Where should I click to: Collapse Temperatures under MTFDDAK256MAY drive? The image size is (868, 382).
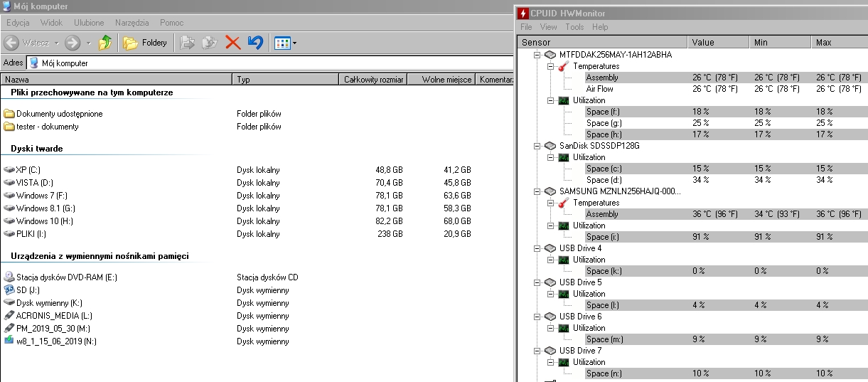tap(550, 66)
